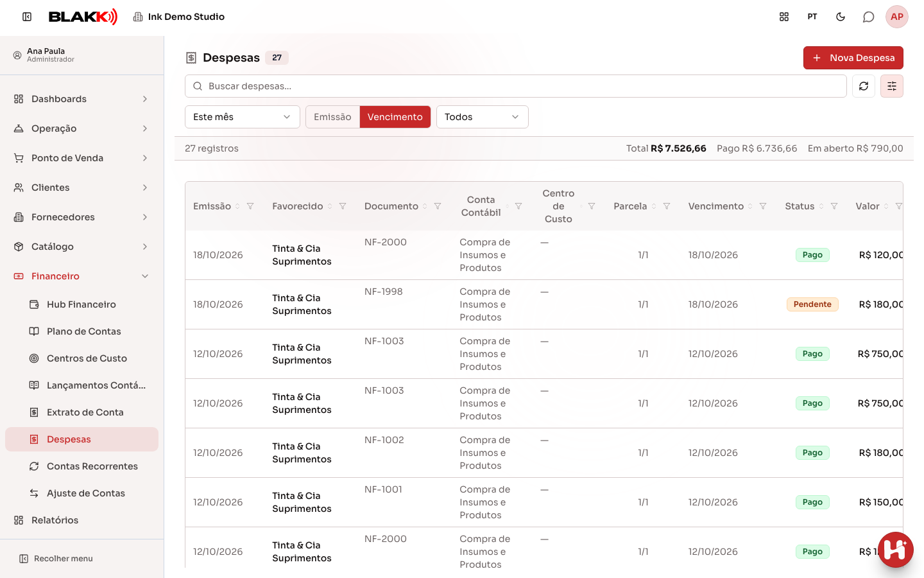Select the Vencimento date toggle
The image size is (924, 578).
click(x=395, y=117)
